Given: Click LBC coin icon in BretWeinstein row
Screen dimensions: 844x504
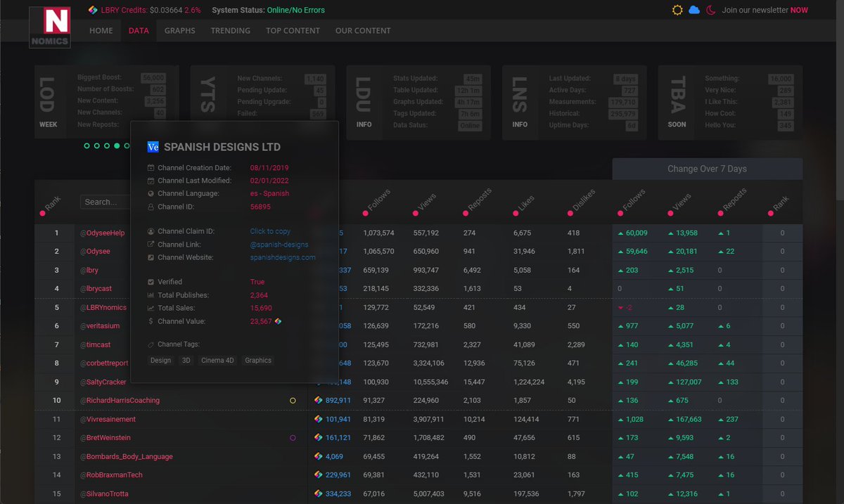Looking at the screenshot, I should click(319, 437).
